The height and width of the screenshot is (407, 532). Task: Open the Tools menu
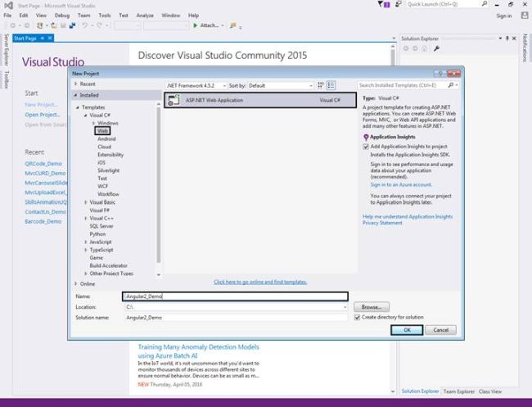[105, 16]
